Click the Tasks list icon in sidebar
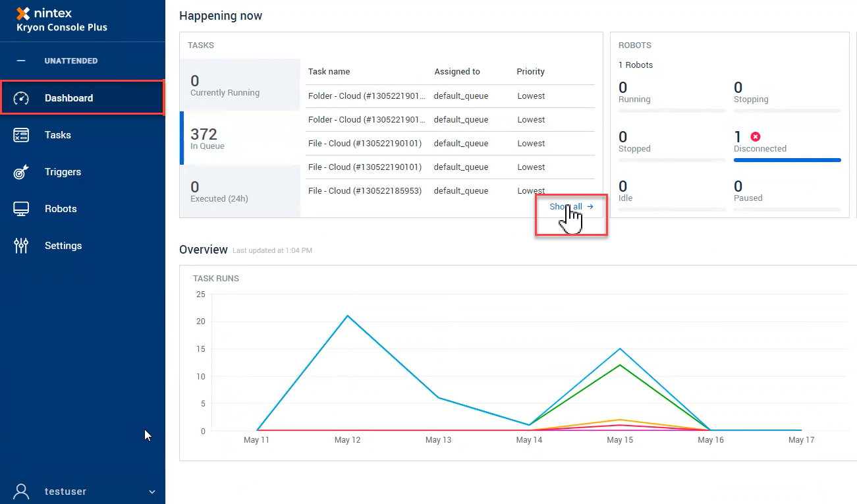This screenshot has width=857, height=504. tap(22, 135)
